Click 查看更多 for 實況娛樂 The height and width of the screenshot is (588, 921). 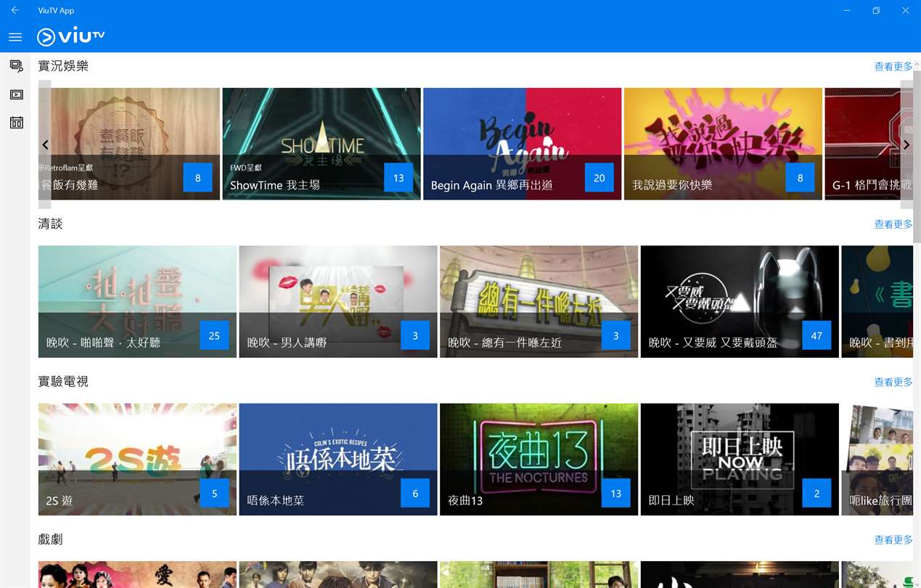click(x=893, y=67)
